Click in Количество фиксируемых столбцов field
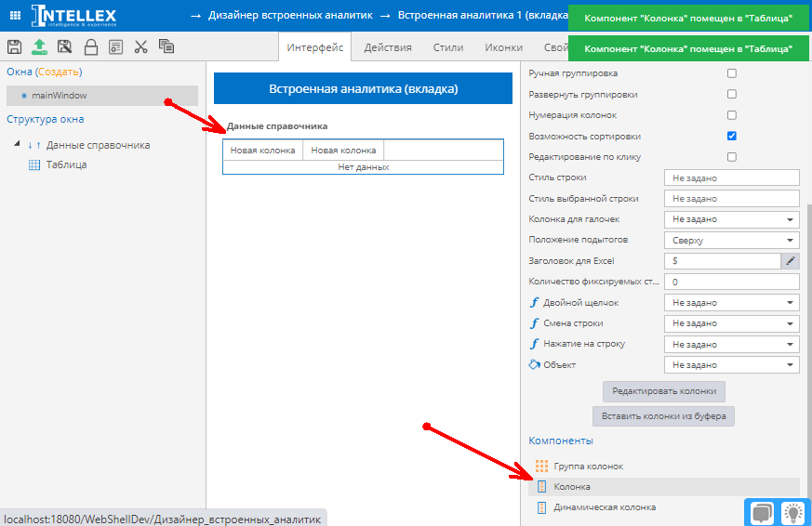812x526 pixels. (x=732, y=282)
